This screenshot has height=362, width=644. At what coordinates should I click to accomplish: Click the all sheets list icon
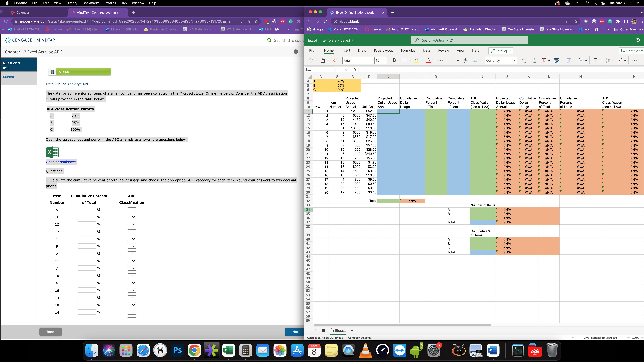click(324, 331)
